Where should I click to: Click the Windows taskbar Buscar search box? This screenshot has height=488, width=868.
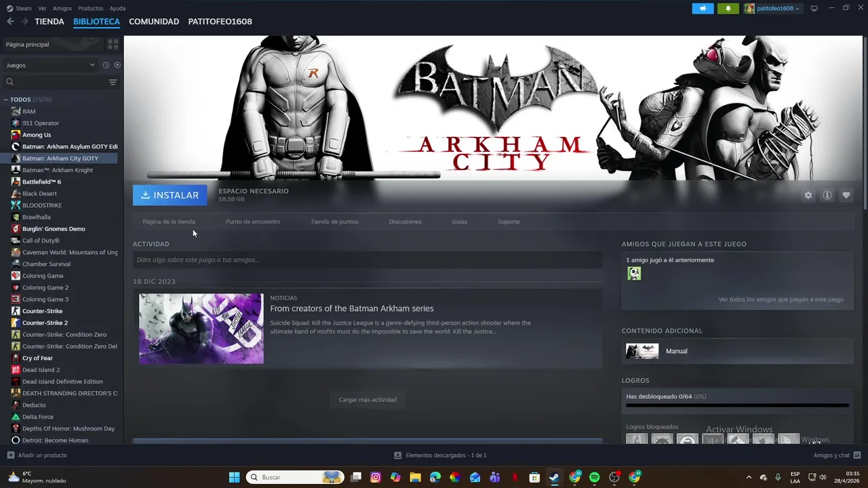[294, 477]
